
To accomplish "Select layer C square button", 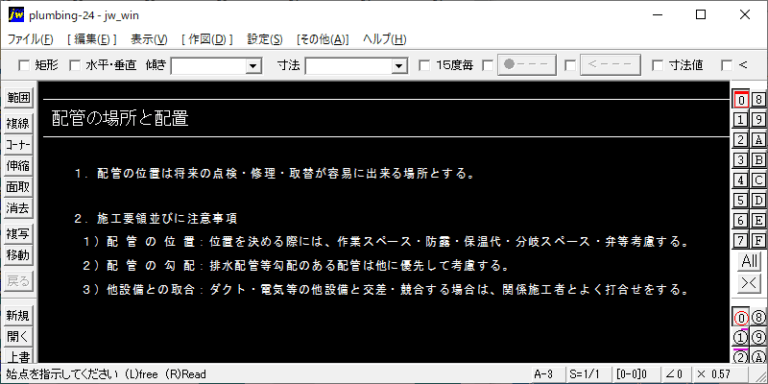I will [x=758, y=180].
